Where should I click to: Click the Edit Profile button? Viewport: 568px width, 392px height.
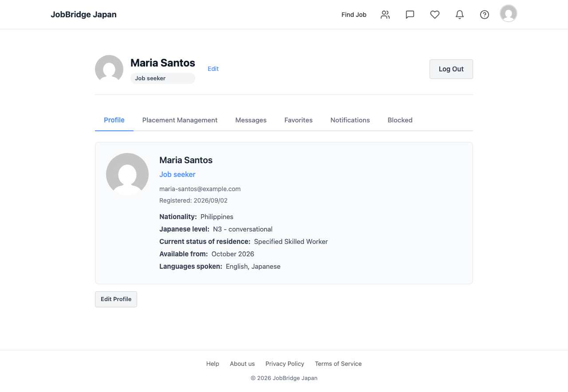(x=116, y=299)
